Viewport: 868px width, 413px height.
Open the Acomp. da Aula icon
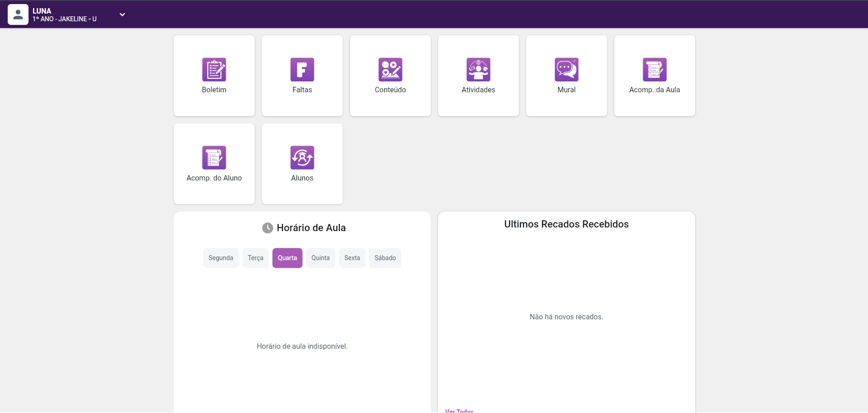click(654, 70)
